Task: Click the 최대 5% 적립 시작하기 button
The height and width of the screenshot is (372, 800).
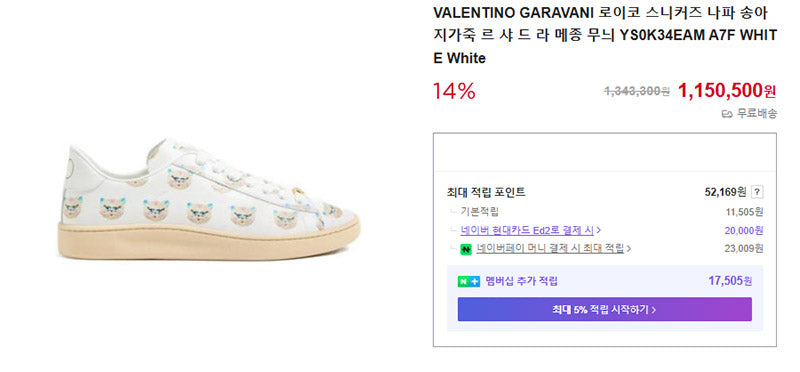Action: [x=605, y=309]
